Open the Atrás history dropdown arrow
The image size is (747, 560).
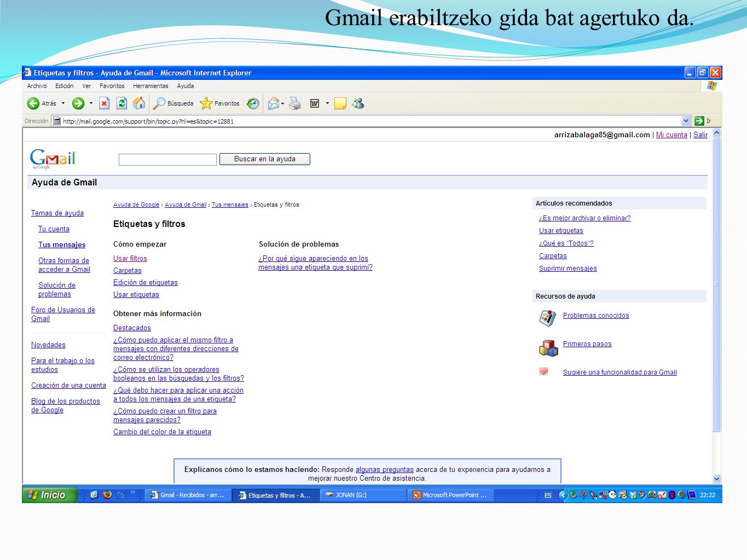[x=63, y=103]
